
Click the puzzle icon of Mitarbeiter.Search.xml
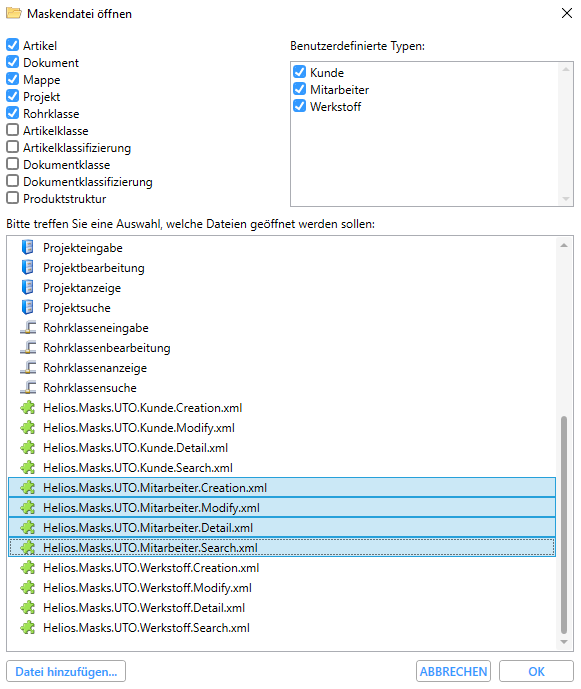tap(28, 548)
